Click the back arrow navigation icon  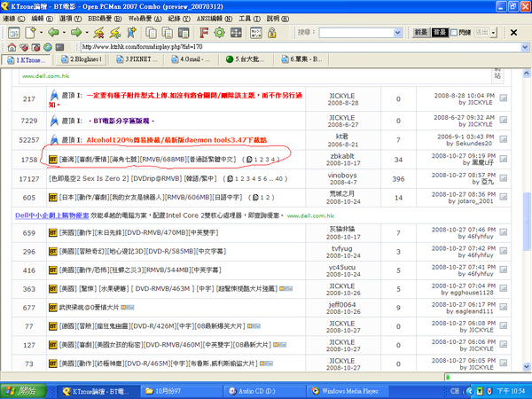[x=53, y=32]
